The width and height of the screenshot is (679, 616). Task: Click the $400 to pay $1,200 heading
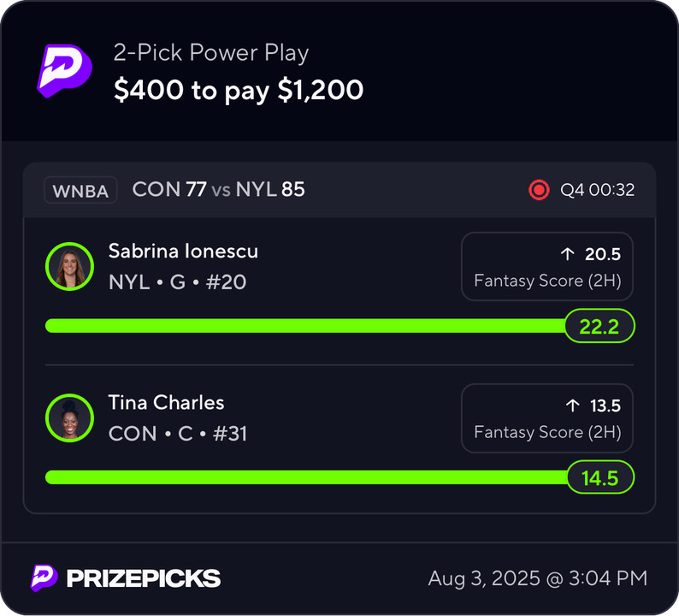click(239, 90)
